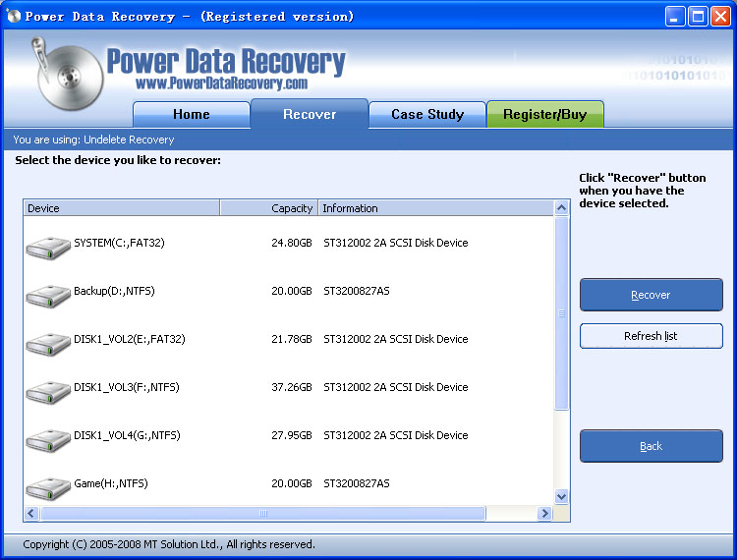The height and width of the screenshot is (560, 737).
Task: Maximize the Power Data Recovery window
Action: coord(698,17)
